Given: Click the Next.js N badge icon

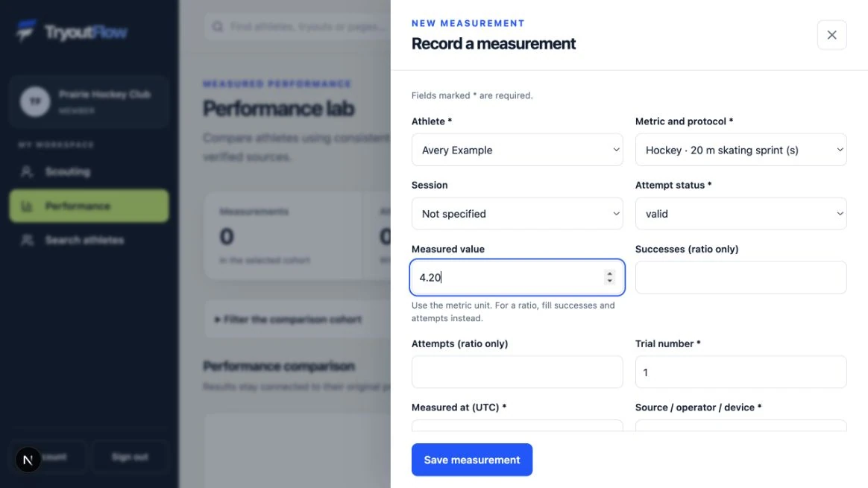Looking at the screenshot, I should (28, 460).
